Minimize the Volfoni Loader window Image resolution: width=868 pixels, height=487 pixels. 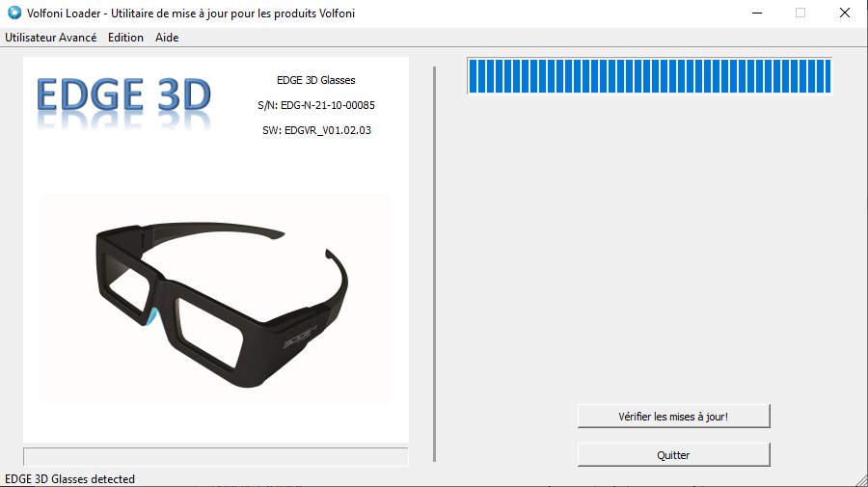(x=756, y=13)
